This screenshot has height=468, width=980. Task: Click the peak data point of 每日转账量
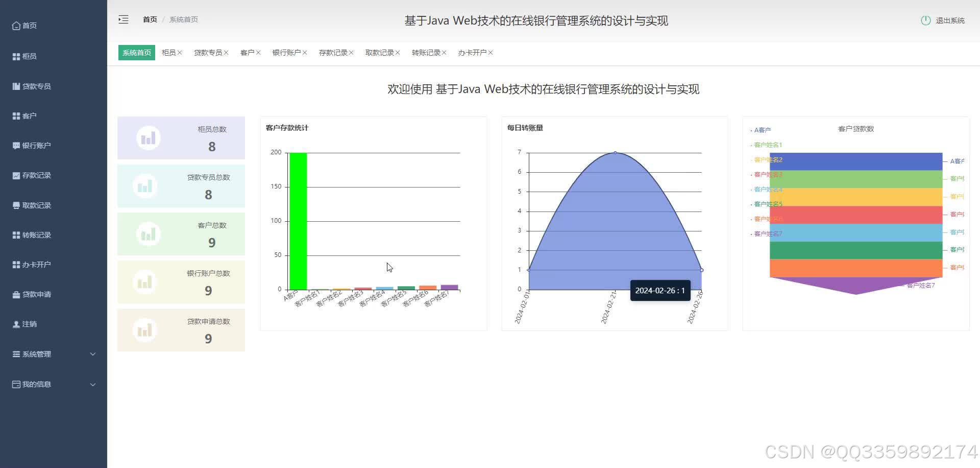click(x=615, y=153)
